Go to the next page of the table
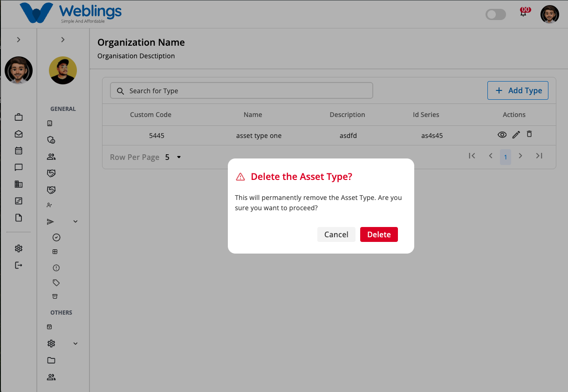Screen dimensions: 568x392 click(520, 156)
